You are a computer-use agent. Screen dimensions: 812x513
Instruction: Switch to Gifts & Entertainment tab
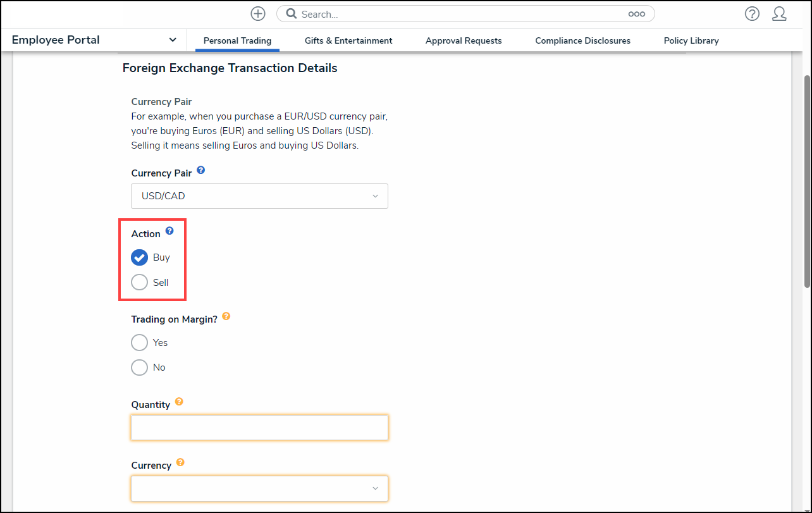point(348,40)
